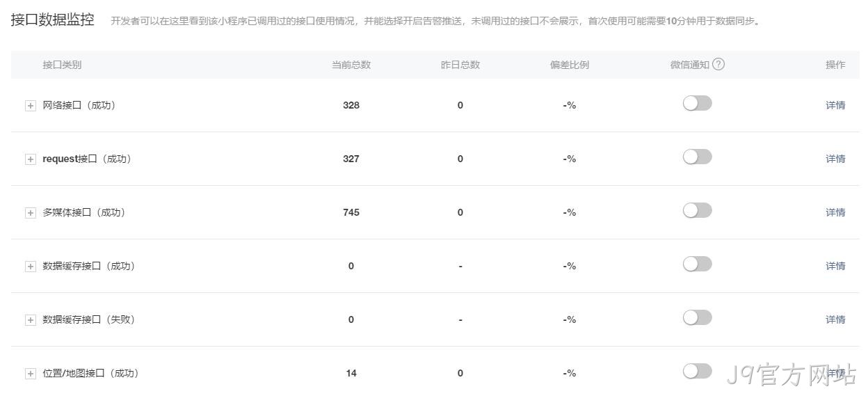Click the 微信通知 column header text

(690, 65)
